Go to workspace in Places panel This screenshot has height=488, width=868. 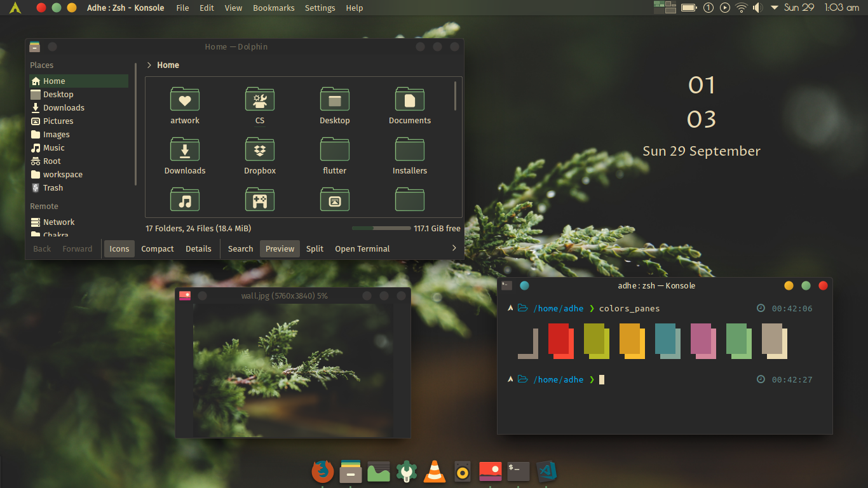coord(79,174)
